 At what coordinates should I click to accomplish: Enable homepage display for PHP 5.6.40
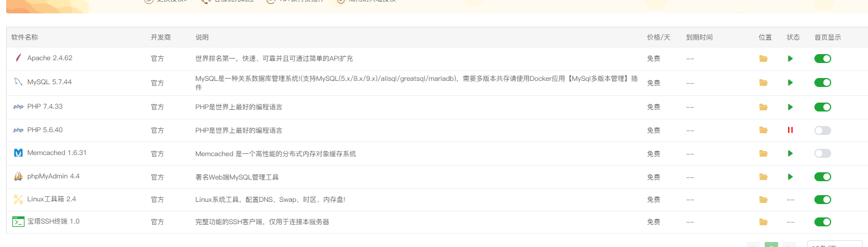tap(823, 130)
